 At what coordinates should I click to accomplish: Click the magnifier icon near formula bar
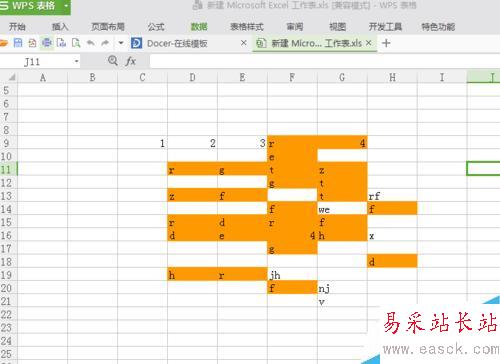113,61
